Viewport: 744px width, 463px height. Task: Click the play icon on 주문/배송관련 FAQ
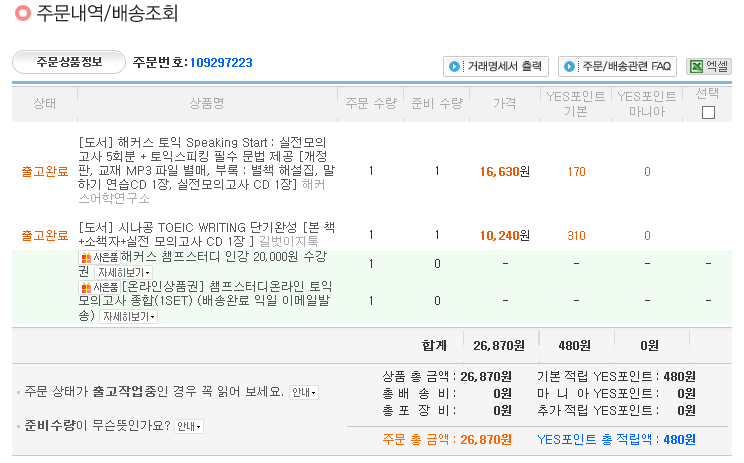pyautogui.click(x=569, y=66)
